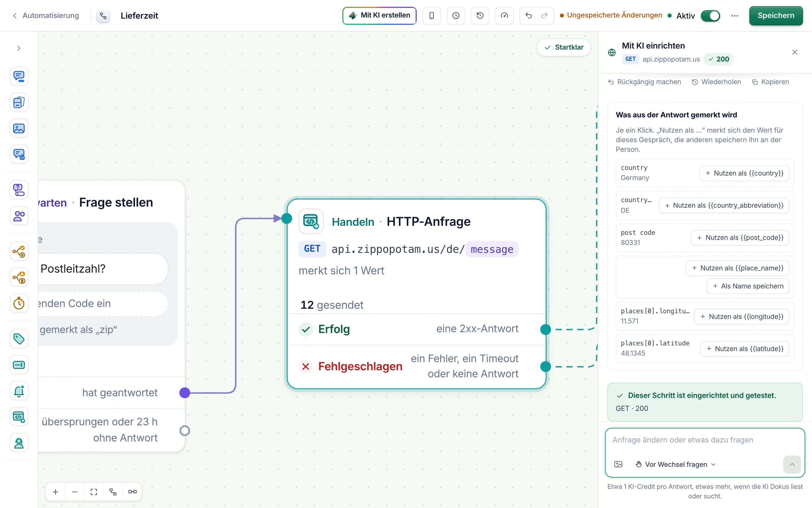
Task: Add Nutzen als {{post_code}}
Action: point(740,238)
